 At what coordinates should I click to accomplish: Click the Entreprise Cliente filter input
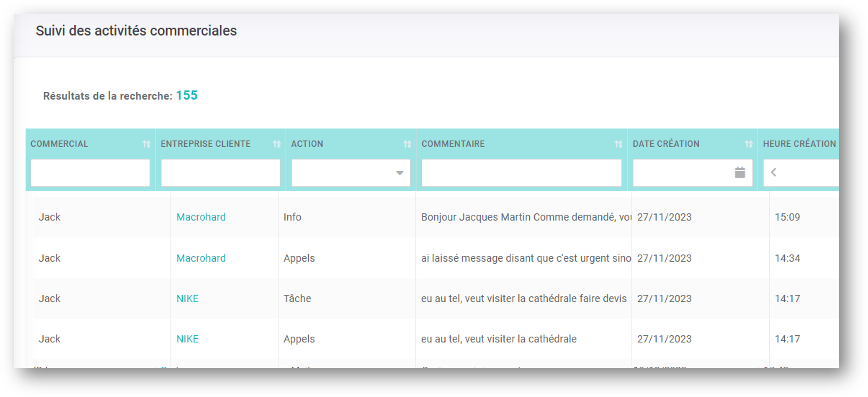point(220,173)
